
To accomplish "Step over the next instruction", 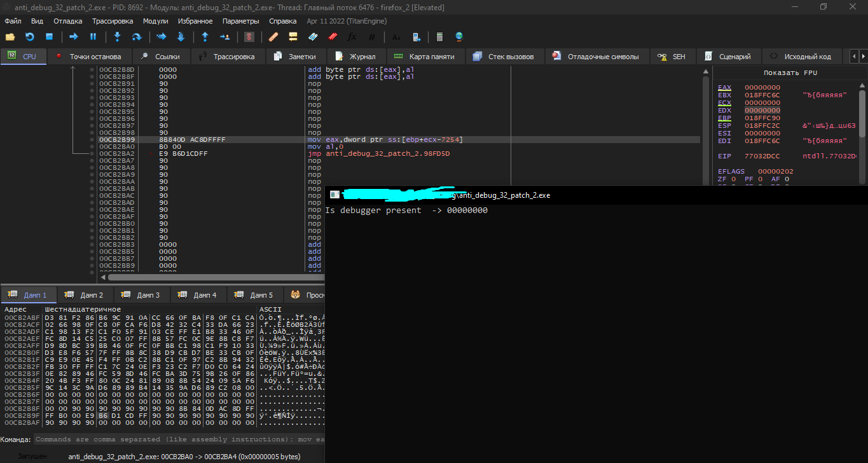I will (136, 37).
